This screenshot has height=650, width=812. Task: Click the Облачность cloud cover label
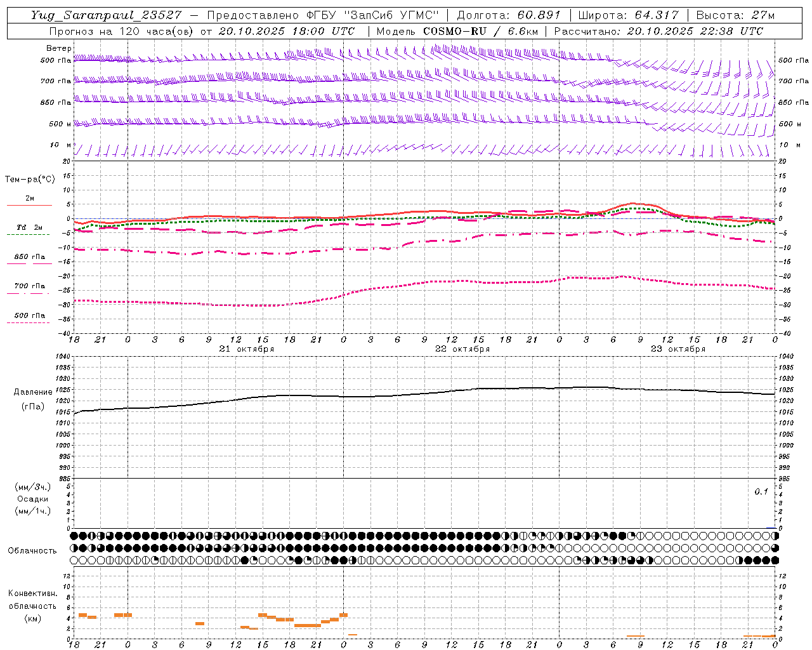tap(32, 550)
